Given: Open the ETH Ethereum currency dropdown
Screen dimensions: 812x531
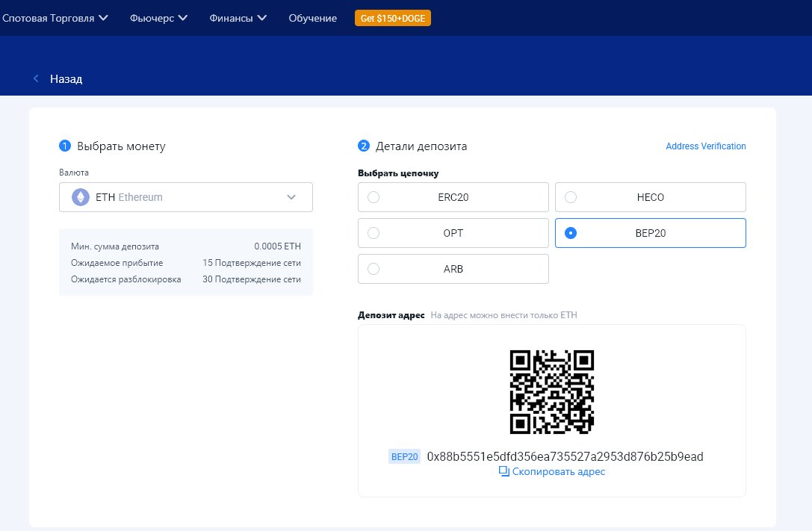Looking at the screenshot, I should click(x=186, y=197).
